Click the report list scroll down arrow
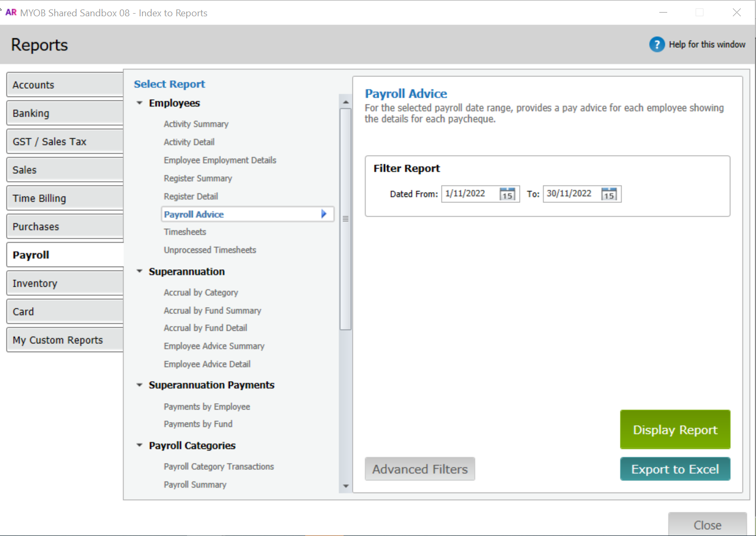This screenshot has height=536, width=756. [x=346, y=486]
